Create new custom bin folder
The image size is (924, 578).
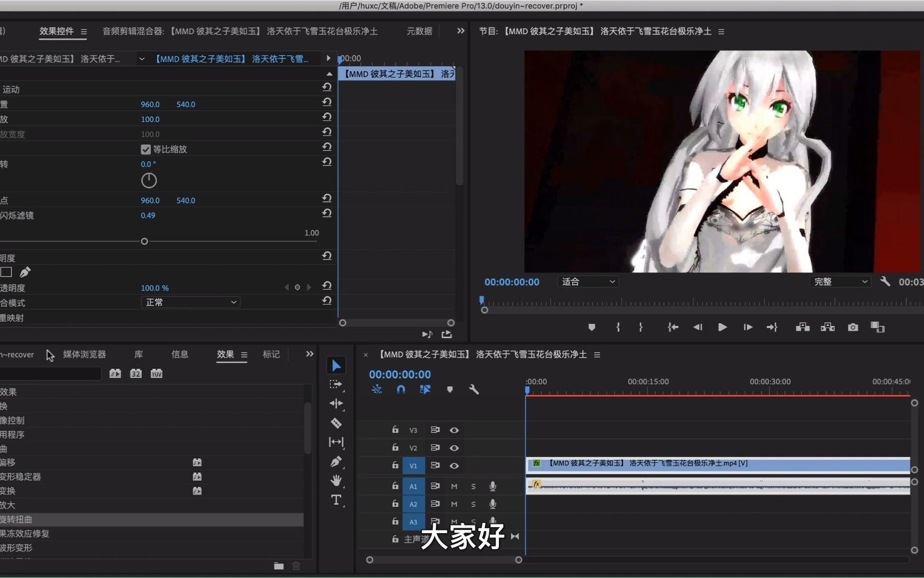[x=279, y=566]
